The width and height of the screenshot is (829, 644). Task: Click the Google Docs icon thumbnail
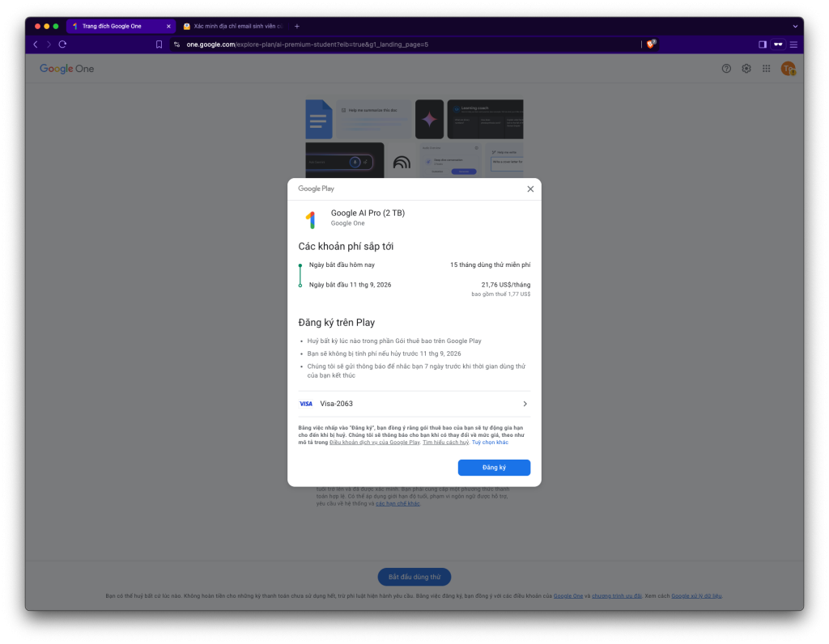[319, 120]
